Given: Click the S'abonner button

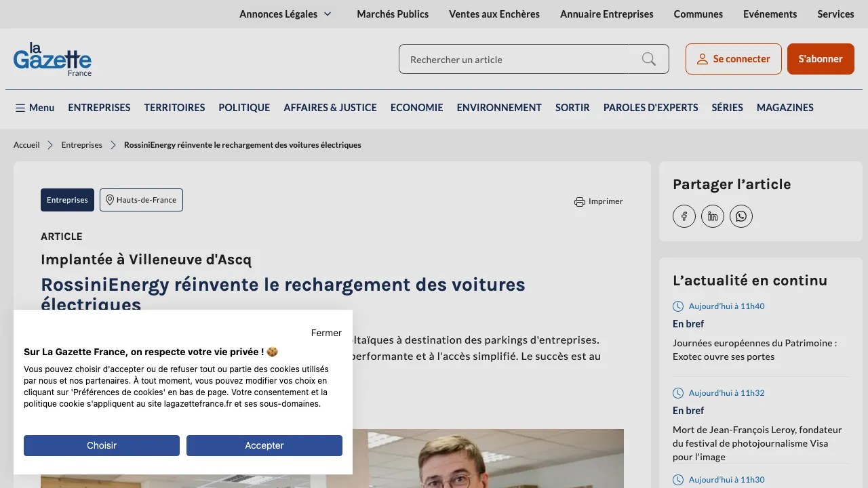Looking at the screenshot, I should click(x=821, y=59).
